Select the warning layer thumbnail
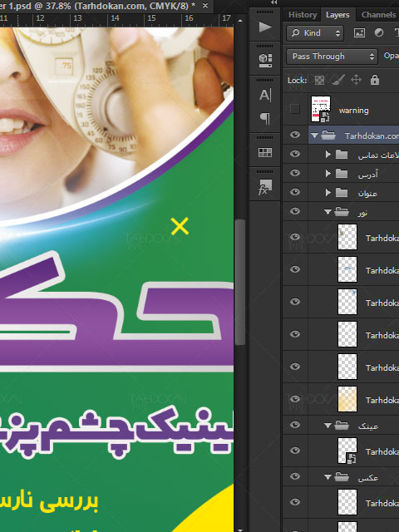Image resolution: width=399 pixels, height=532 pixels. point(321,109)
